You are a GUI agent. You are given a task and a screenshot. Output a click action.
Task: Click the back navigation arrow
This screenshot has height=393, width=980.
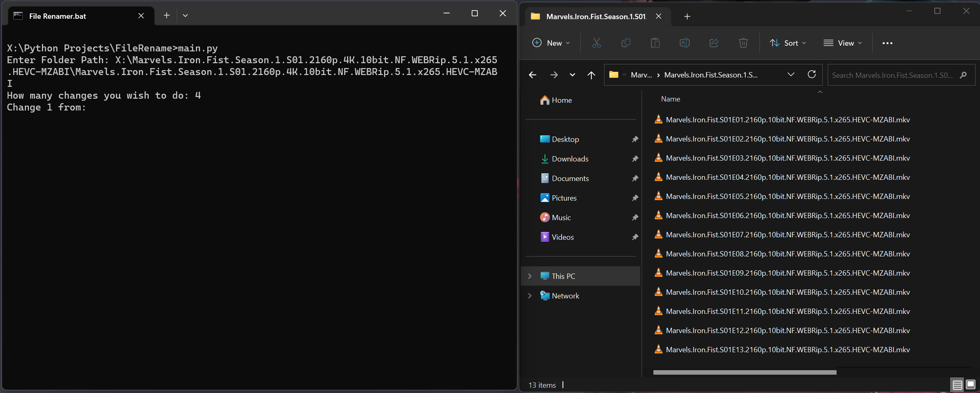[532, 75]
